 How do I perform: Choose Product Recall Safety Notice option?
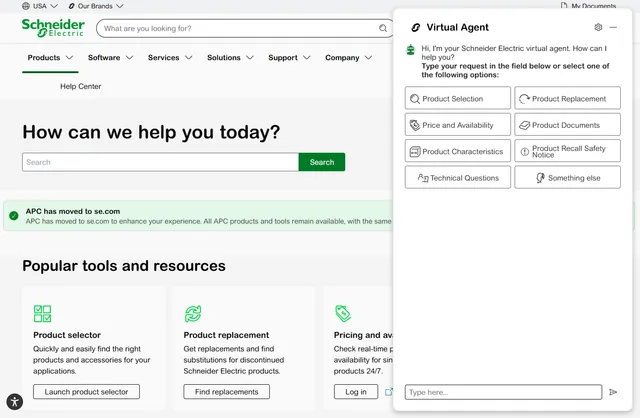click(x=567, y=151)
